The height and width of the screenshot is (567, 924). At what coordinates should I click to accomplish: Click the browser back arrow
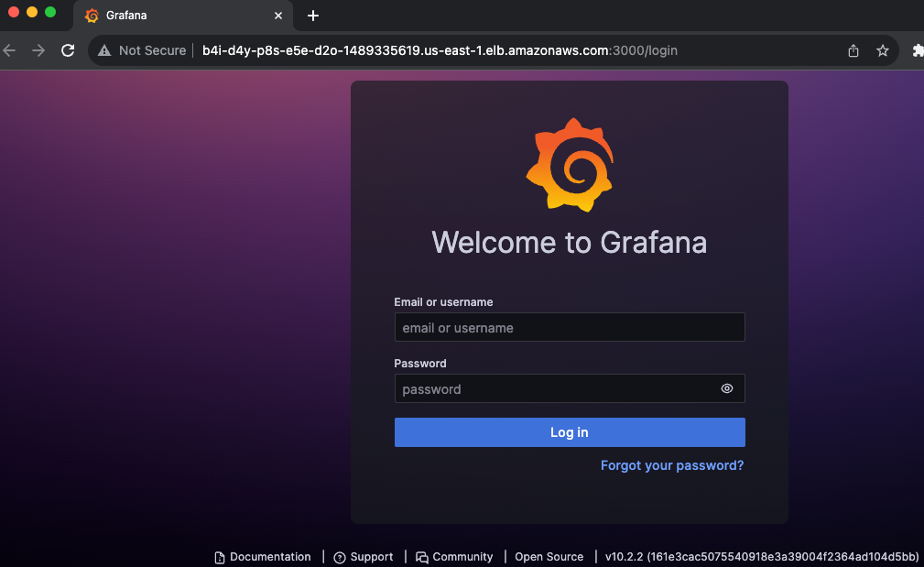9,50
